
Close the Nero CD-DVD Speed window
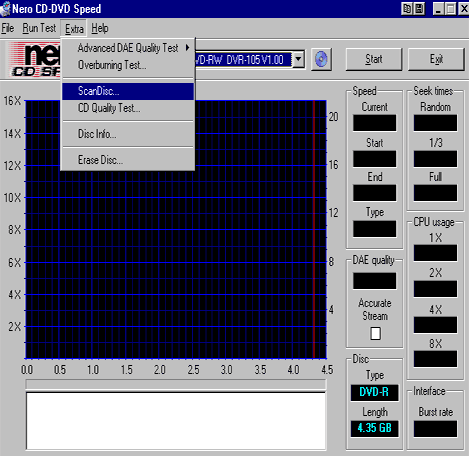tap(464, 9)
